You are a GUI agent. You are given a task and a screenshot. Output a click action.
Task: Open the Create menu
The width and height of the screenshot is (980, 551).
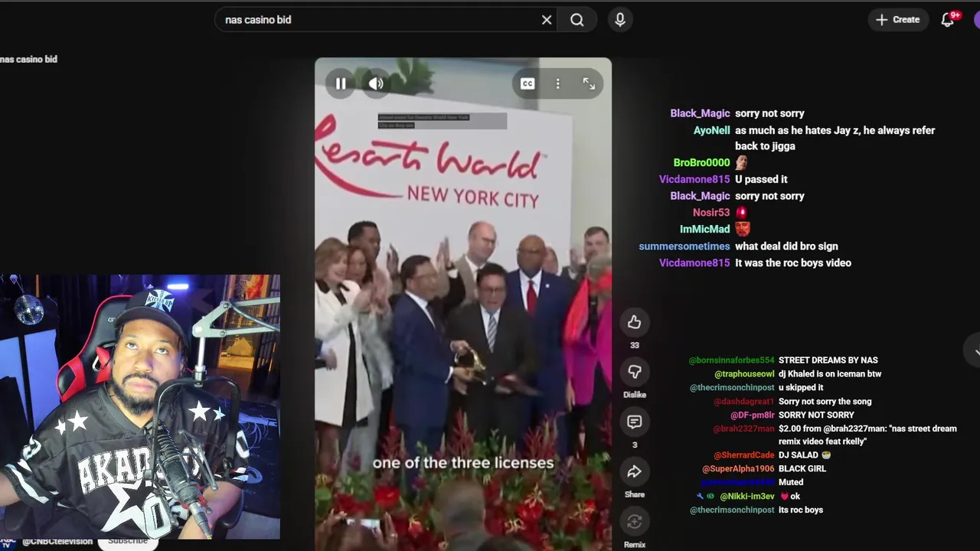(898, 20)
